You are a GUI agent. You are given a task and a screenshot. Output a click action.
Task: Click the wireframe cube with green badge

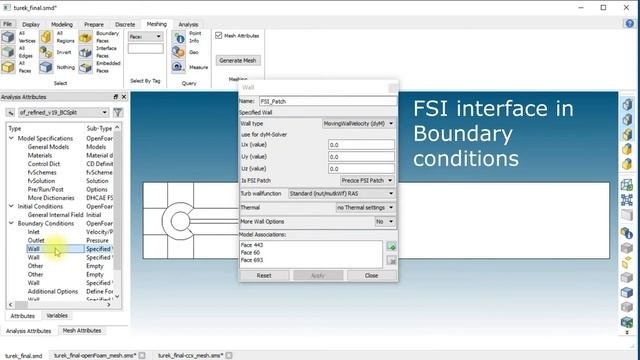click(627, 184)
